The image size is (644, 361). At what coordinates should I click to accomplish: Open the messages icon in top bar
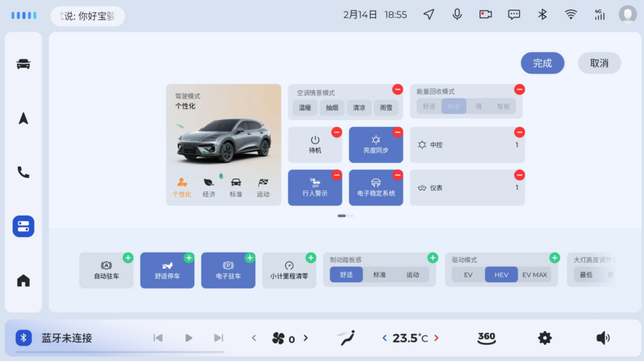point(514,15)
